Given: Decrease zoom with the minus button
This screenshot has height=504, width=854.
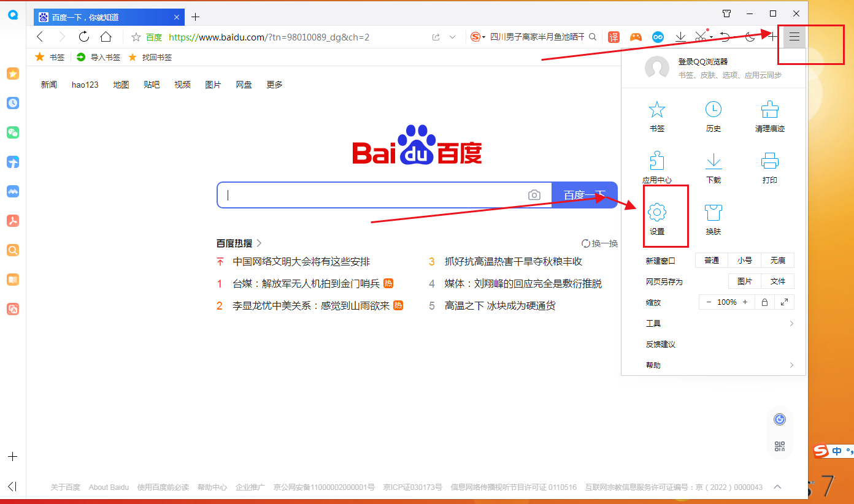Looking at the screenshot, I should point(709,302).
